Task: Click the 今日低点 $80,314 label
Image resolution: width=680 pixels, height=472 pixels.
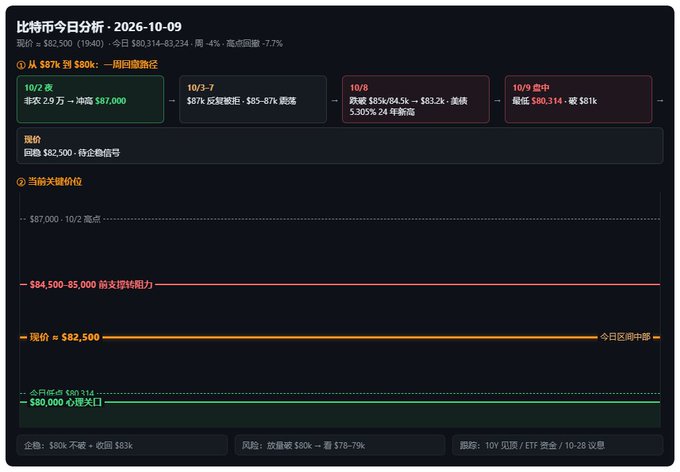Action: 62,393
